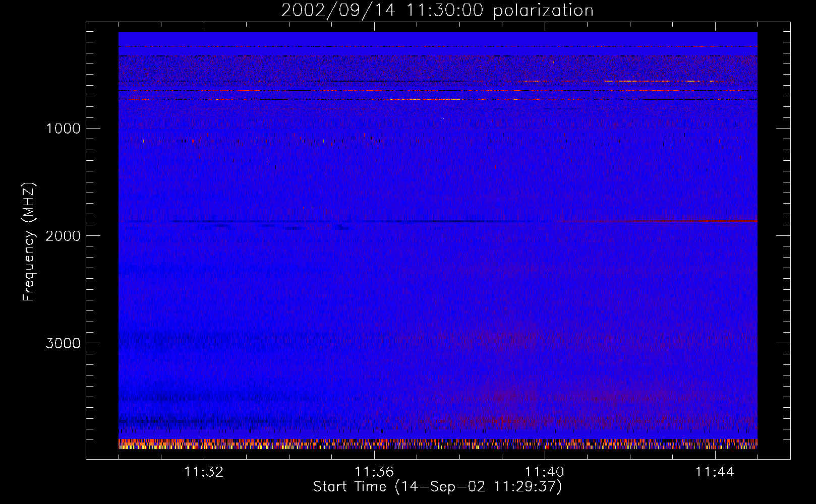816x504 pixels.
Task: Click the plot title '2002/09/14 11:30:00 polarization'
Action: pos(437,11)
